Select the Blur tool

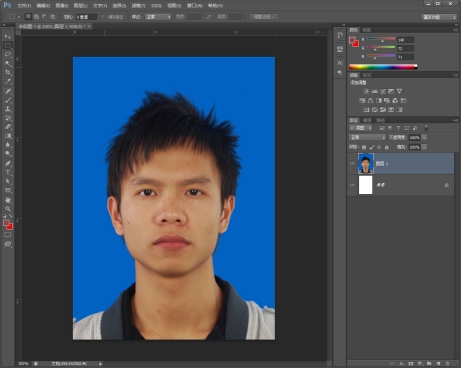[x=8, y=145]
